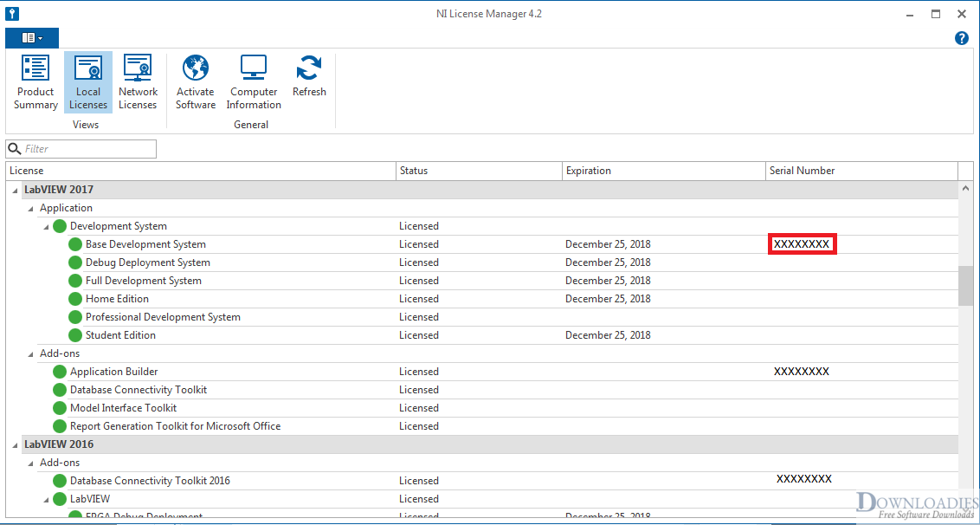Collapse the LabVIEW 2017 group
This screenshot has height=525, width=980.
pos(15,189)
